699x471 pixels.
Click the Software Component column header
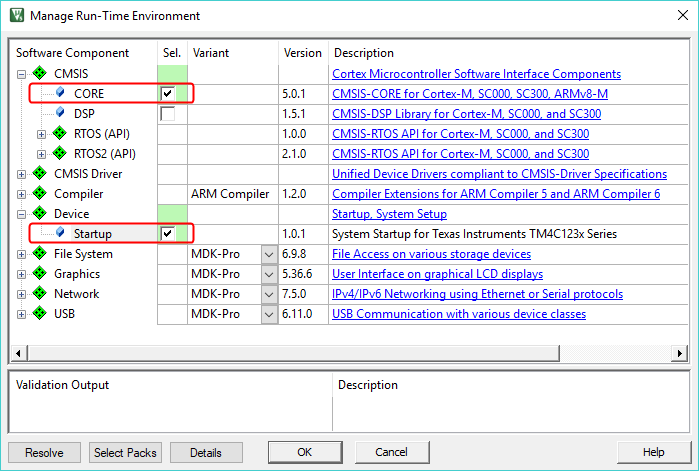click(x=73, y=53)
